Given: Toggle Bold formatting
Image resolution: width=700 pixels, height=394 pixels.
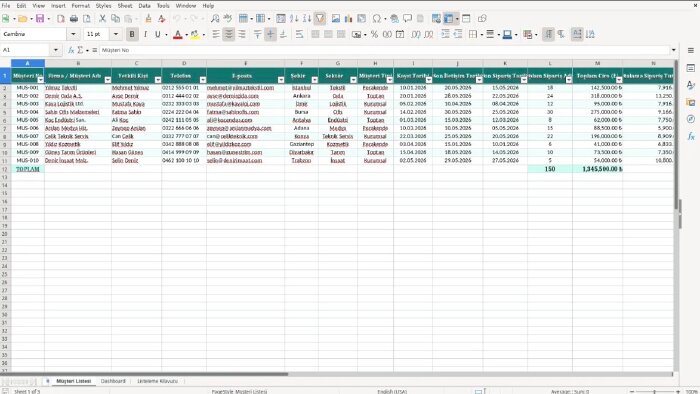Looking at the screenshot, I should point(132,34).
